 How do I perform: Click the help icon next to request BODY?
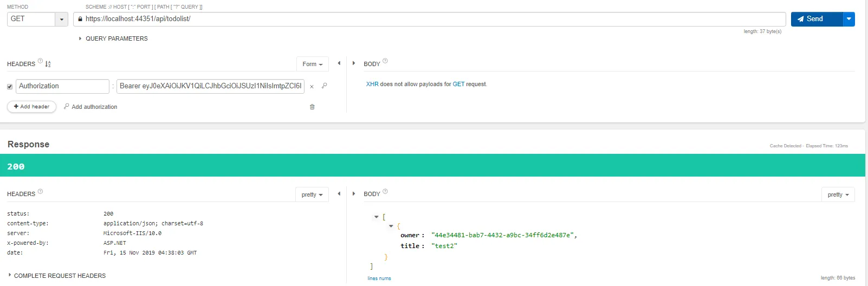coord(385,61)
